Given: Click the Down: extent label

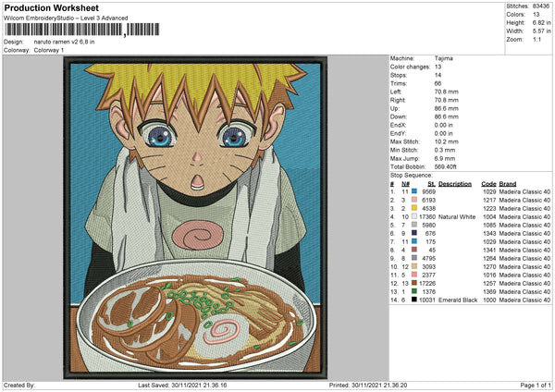Looking at the screenshot, I should 398,116.
